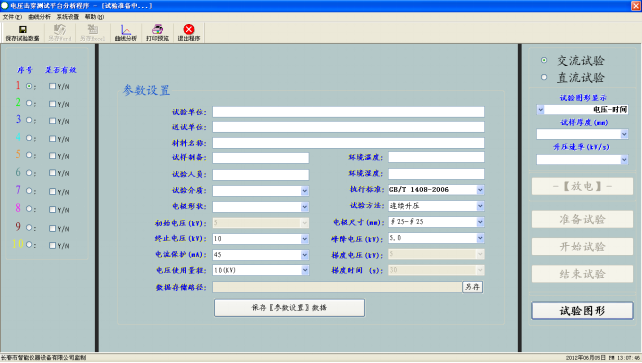The width and height of the screenshot is (642, 363).
Task: Tick the Y/N checkbox for sample 9
Action: [x=52, y=228]
